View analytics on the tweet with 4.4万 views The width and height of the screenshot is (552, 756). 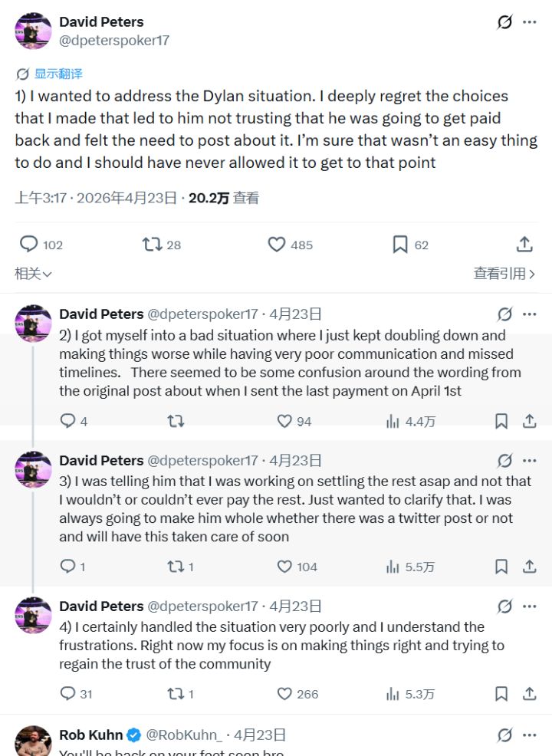(393, 421)
